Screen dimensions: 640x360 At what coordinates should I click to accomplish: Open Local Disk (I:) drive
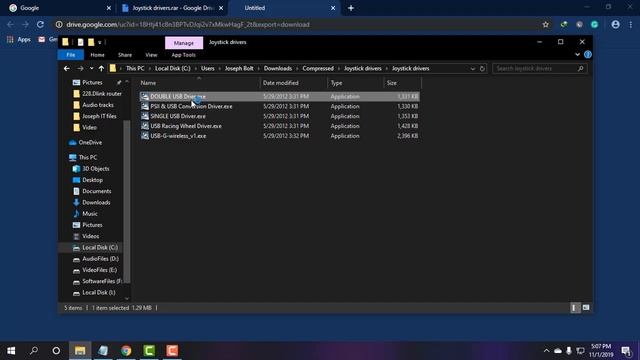coord(99,292)
